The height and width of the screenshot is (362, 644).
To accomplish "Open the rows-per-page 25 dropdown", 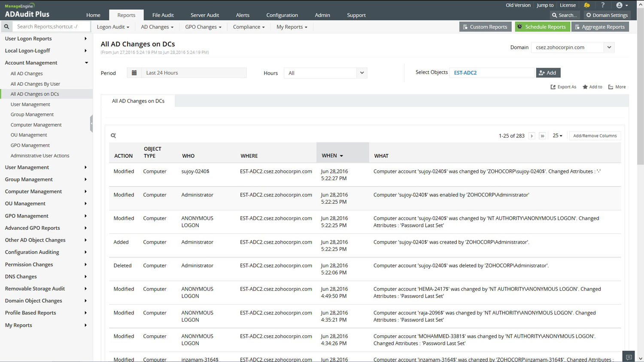I will tap(557, 136).
